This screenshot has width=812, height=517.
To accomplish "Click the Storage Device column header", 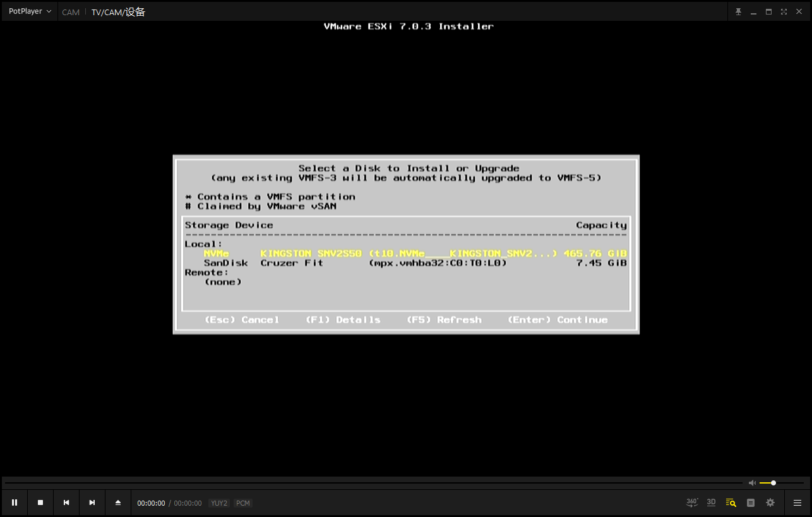I will point(229,225).
